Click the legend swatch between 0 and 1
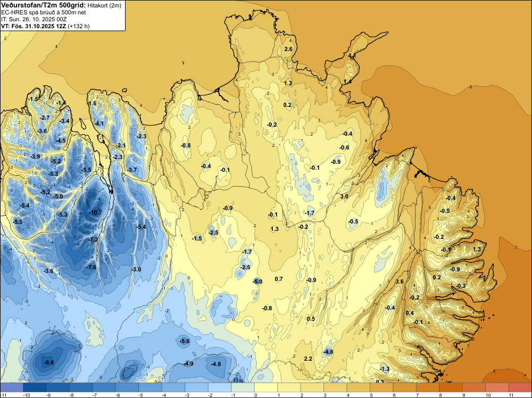The height and width of the screenshot is (398, 532). tap(266, 387)
